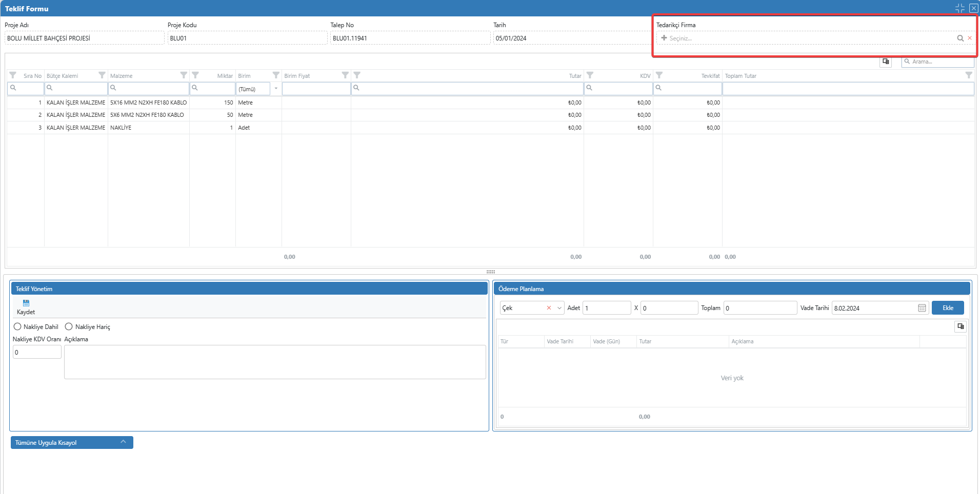Image resolution: width=980 pixels, height=494 pixels.
Task: Click column chooser icon in Ödeme Planlama
Action: tap(961, 326)
